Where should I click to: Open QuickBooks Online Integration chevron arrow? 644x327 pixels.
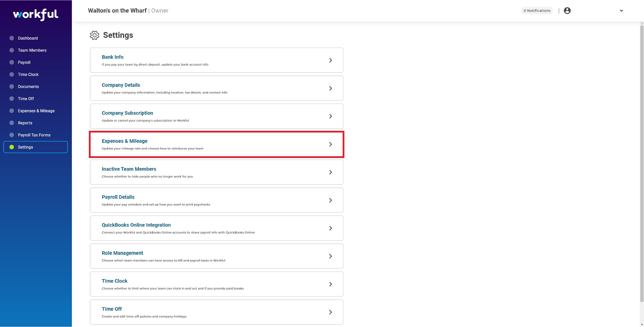pyautogui.click(x=330, y=228)
